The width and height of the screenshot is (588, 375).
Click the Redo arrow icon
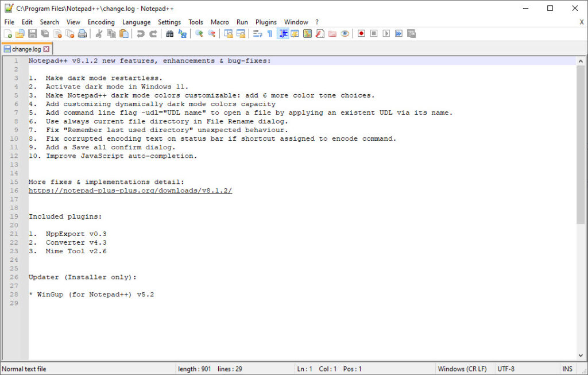point(153,34)
